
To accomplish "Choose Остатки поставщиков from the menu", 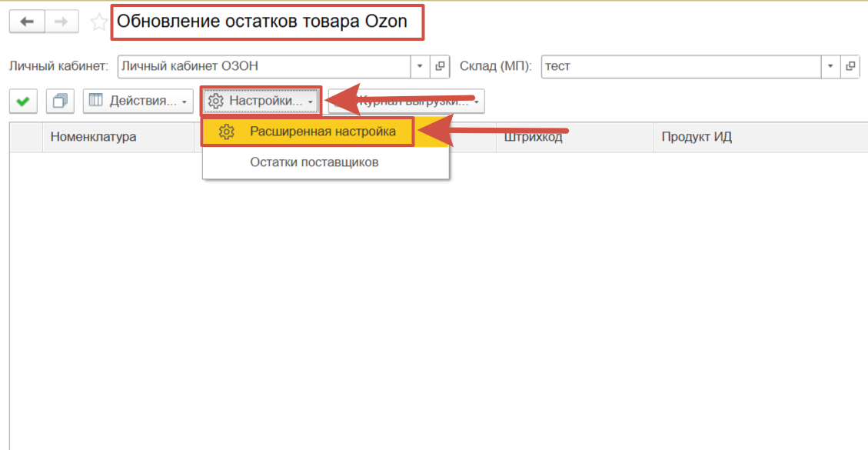I will [314, 162].
